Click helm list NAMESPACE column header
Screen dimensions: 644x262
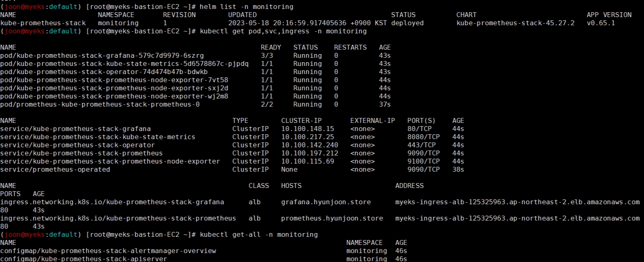[116, 15]
